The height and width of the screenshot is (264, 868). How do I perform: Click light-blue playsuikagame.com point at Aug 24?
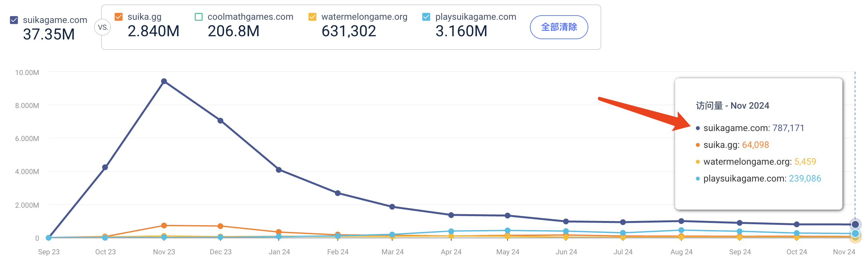click(x=681, y=230)
